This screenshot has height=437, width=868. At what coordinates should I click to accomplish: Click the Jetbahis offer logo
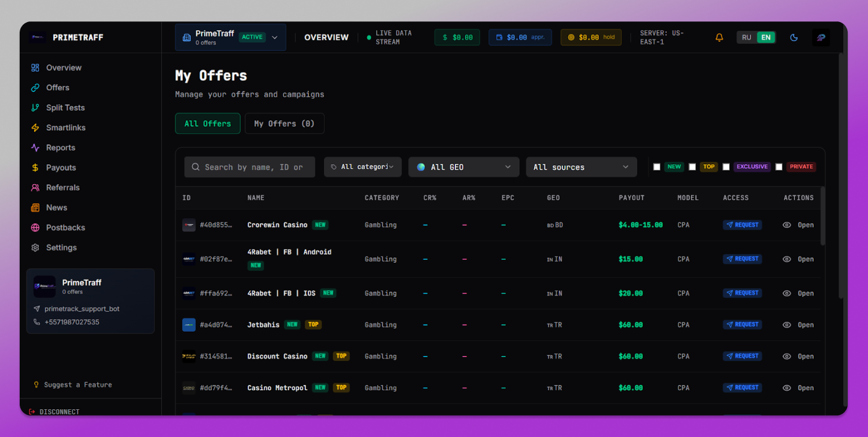point(189,325)
